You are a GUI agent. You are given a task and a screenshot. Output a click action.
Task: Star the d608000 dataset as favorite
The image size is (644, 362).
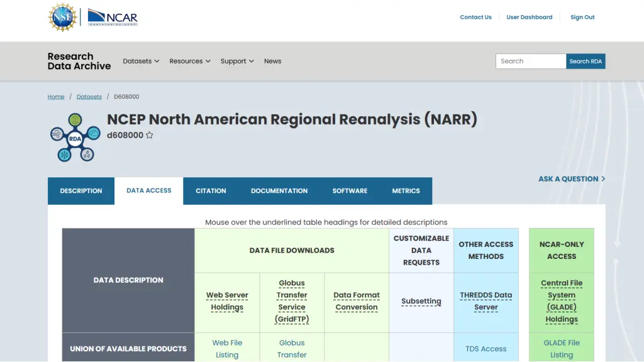[x=150, y=135]
